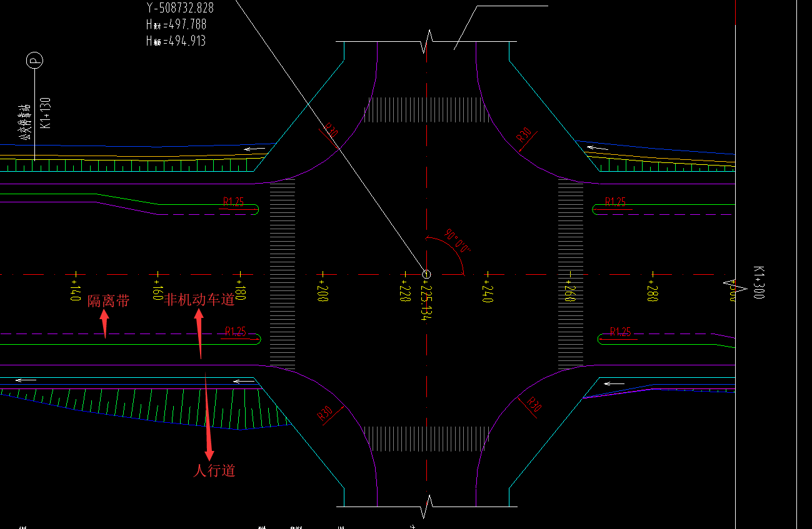
Task: Select the top-right R30 radius label
Action: (x=524, y=135)
